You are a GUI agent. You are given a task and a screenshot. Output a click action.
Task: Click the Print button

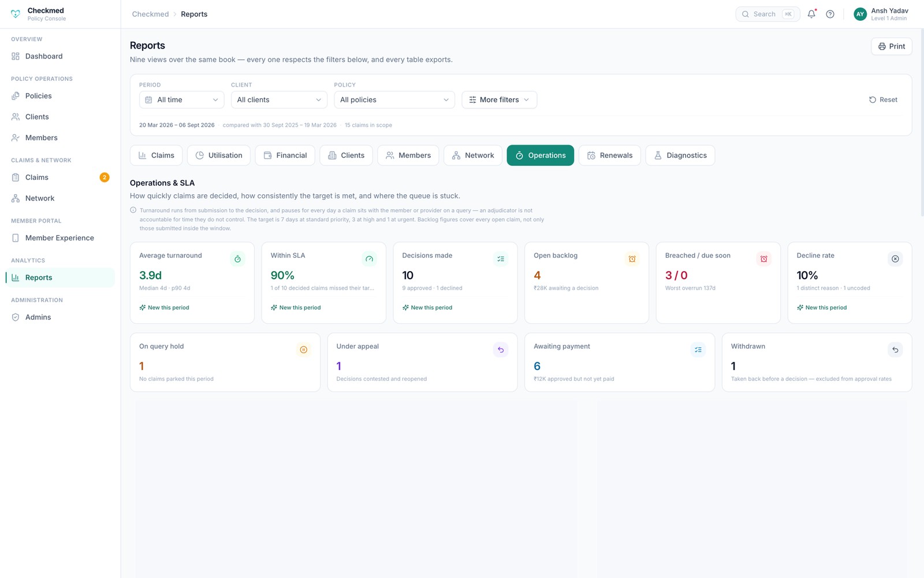tap(892, 46)
